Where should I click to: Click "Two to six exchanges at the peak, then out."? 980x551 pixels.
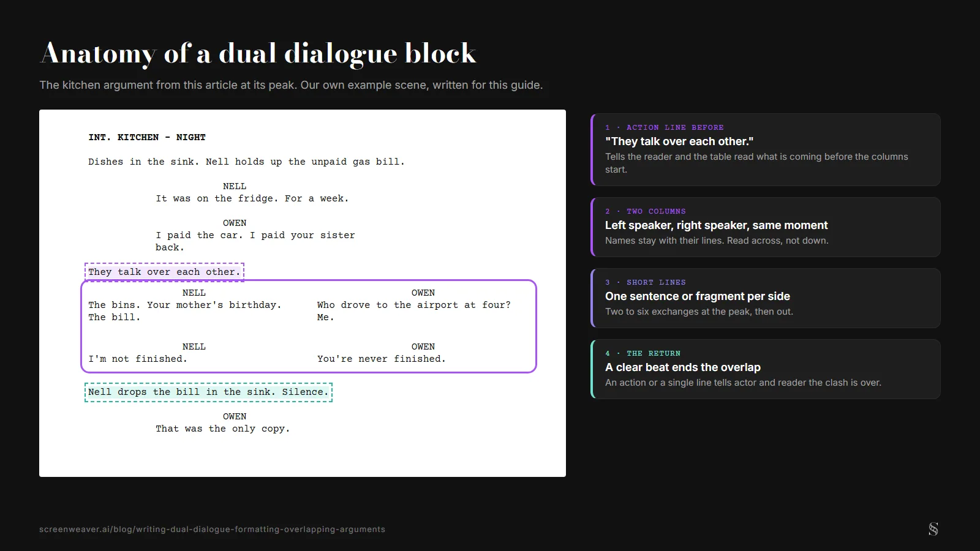pos(699,312)
